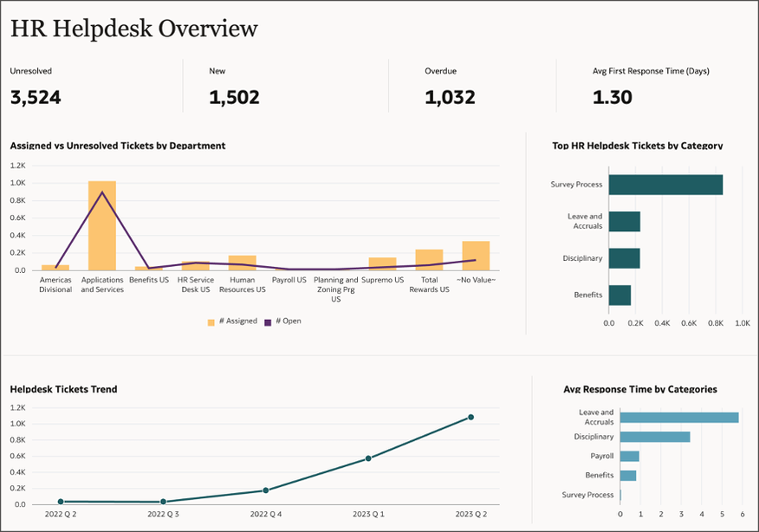The height and width of the screenshot is (532, 759).
Task: Select the Disciplinary response time bar
Action: coord(658,437)
